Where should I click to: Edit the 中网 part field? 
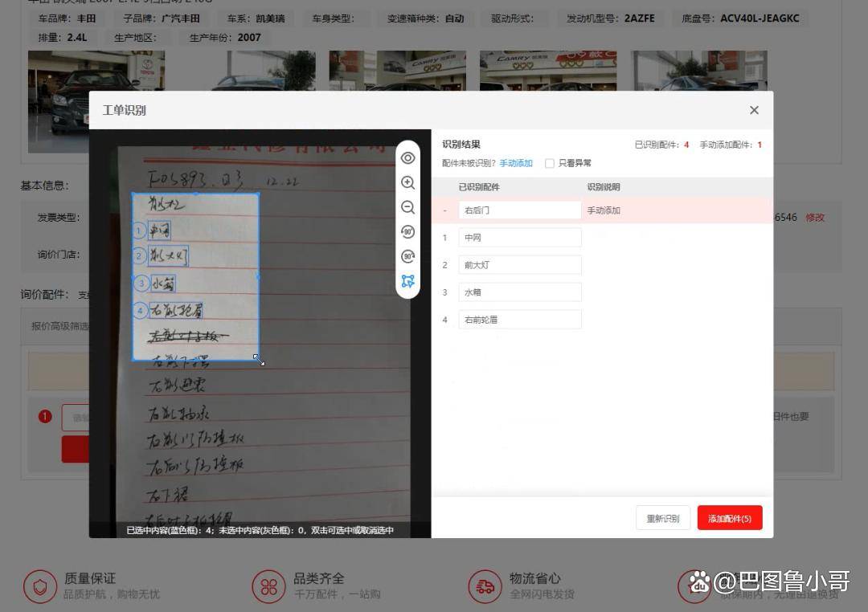pyautogui.click(x=520, y=238)
